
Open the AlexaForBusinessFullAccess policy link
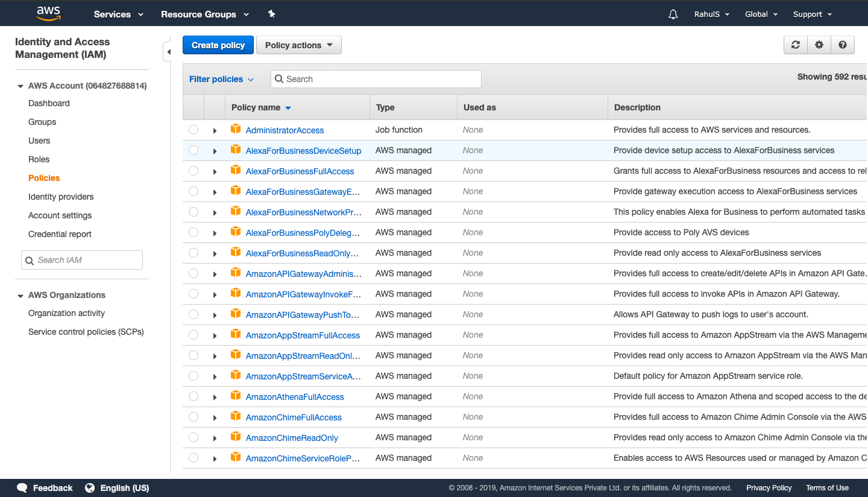(300, 171)
